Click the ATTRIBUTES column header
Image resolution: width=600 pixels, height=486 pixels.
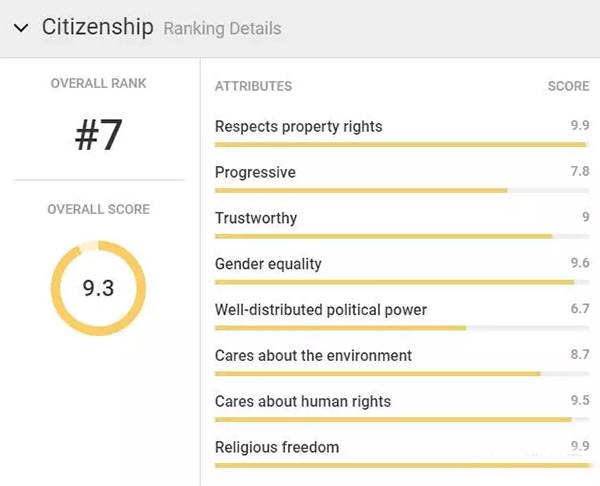(x=253, y=86)
